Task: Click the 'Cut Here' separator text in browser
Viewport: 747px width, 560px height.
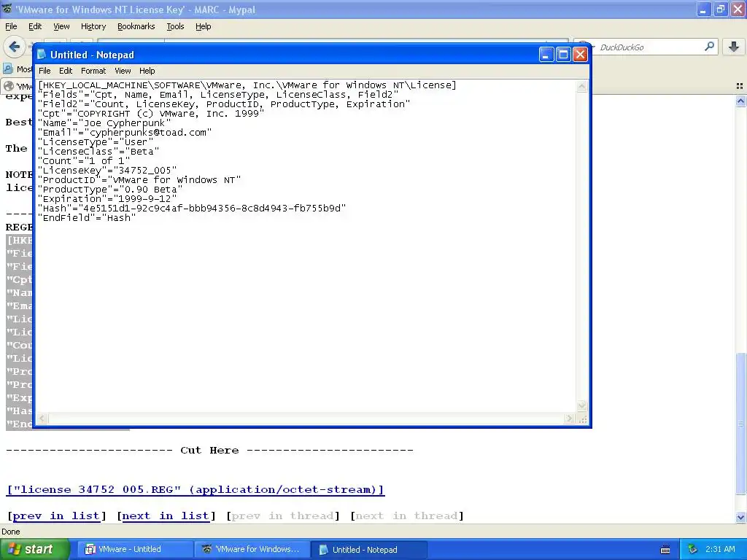Action: coord(209,451)
